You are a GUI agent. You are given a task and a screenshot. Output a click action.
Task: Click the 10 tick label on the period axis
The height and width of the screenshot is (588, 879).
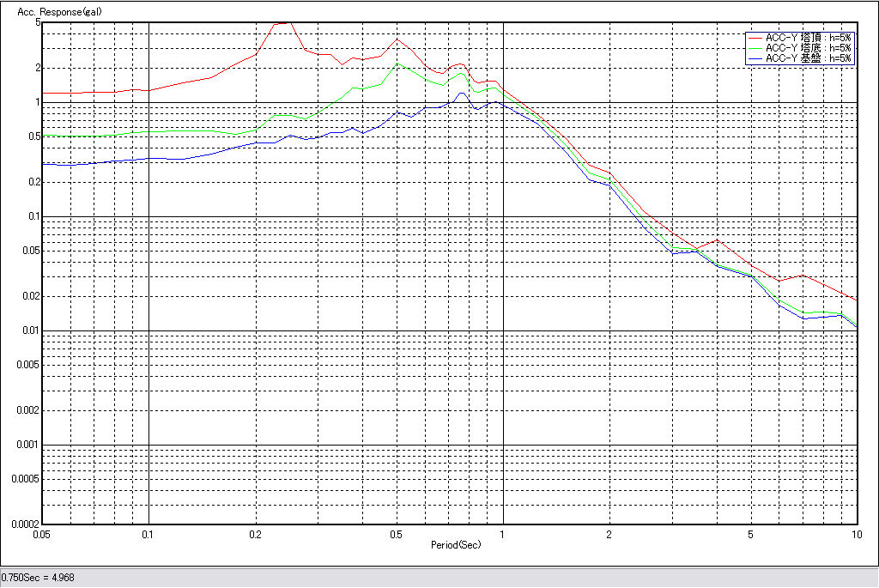pyautogui.click(x=856, y=534)
